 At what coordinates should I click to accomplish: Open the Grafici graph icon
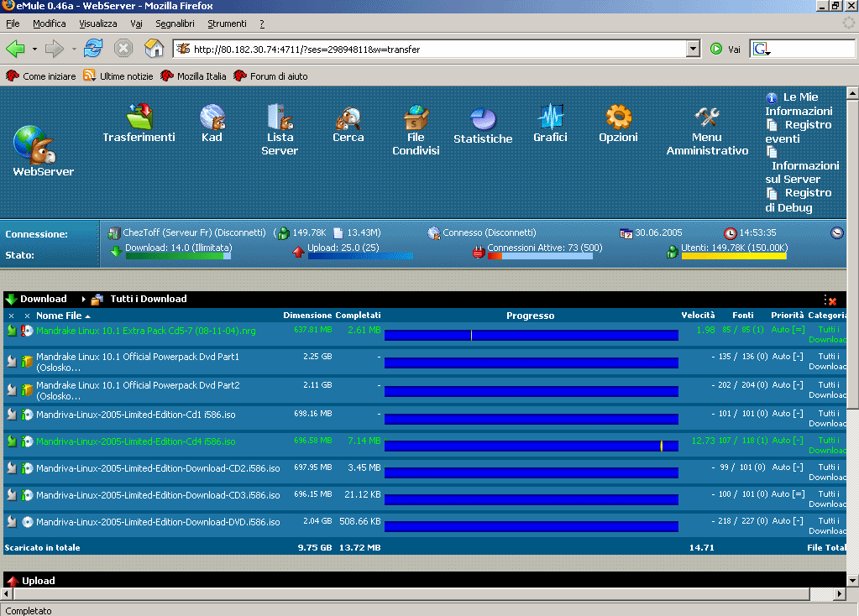(551, 117)
